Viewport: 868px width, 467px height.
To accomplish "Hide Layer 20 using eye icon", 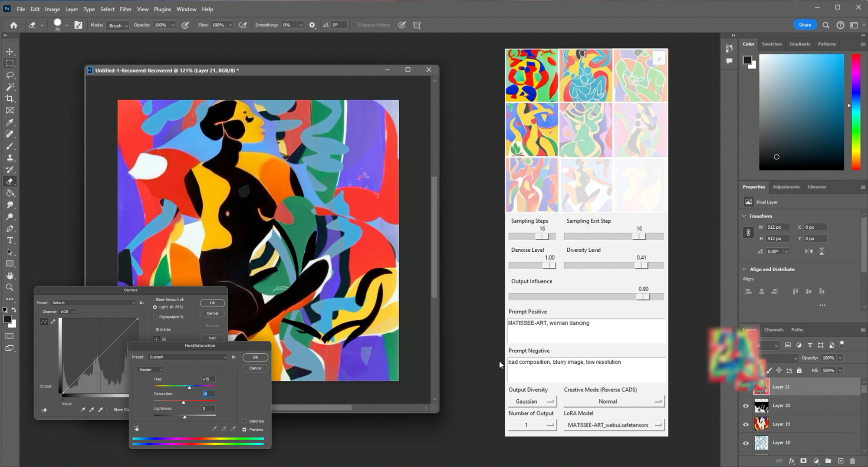I will click(x=746, y=406).
